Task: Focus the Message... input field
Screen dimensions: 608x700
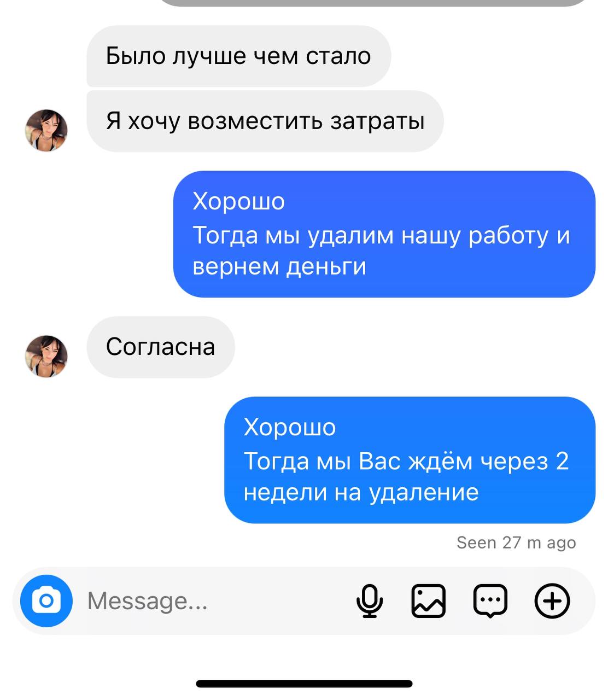Action: point(213,601)
